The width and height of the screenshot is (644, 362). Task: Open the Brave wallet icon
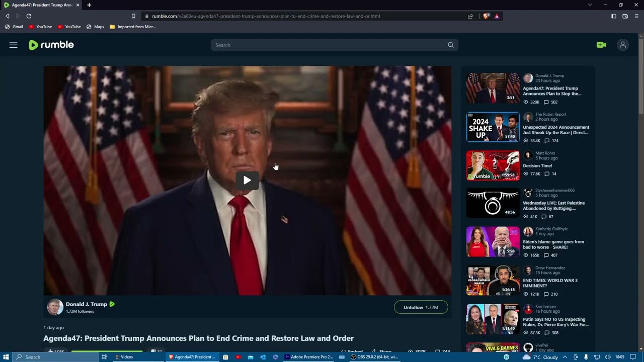(625, 16)
